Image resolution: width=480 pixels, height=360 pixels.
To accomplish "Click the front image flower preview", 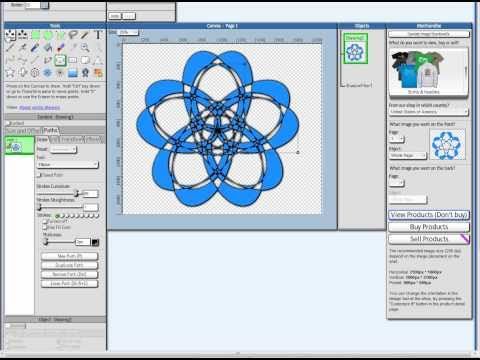I will (447, 145).
